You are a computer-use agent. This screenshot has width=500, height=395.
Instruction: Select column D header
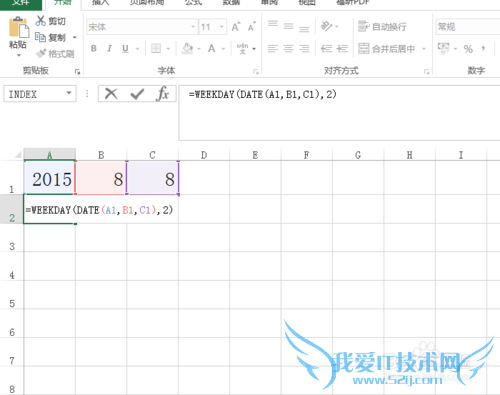click(x=204, y=155)
